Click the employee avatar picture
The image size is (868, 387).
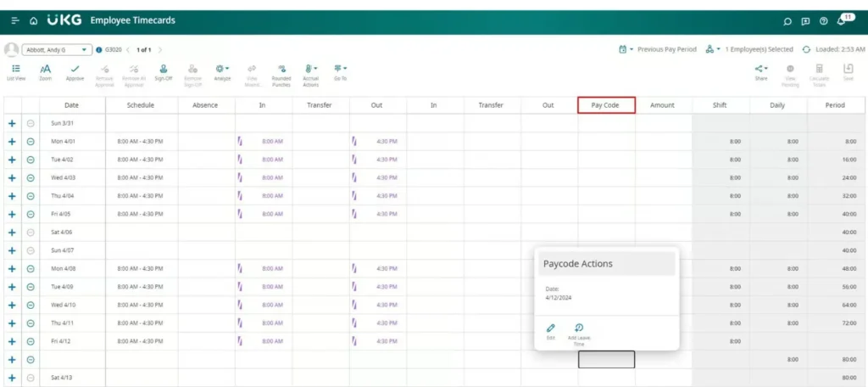click(x=11, y=49)
